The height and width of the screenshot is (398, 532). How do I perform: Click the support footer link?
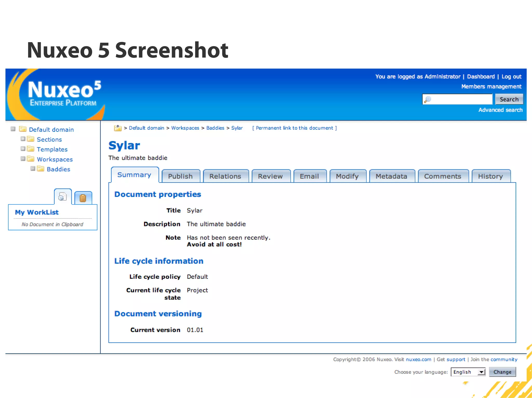[x=456, y=359]
